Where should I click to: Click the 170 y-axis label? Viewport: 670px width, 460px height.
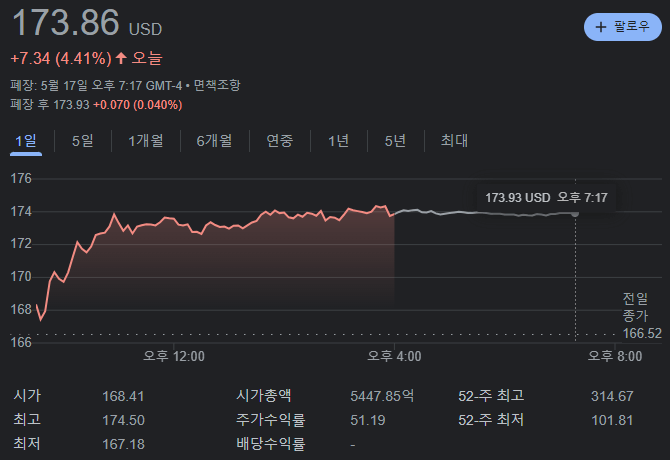(x=21, y=277)
